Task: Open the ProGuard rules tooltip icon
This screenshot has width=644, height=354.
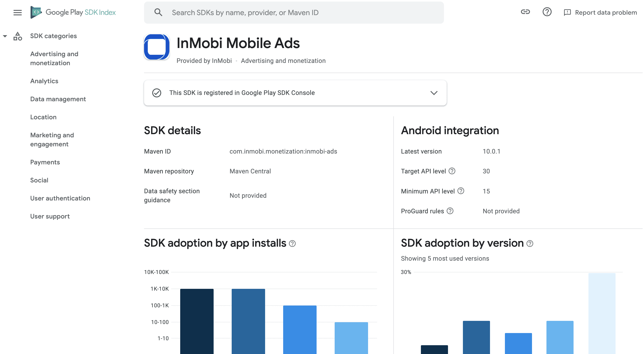Action: (450, 211)
